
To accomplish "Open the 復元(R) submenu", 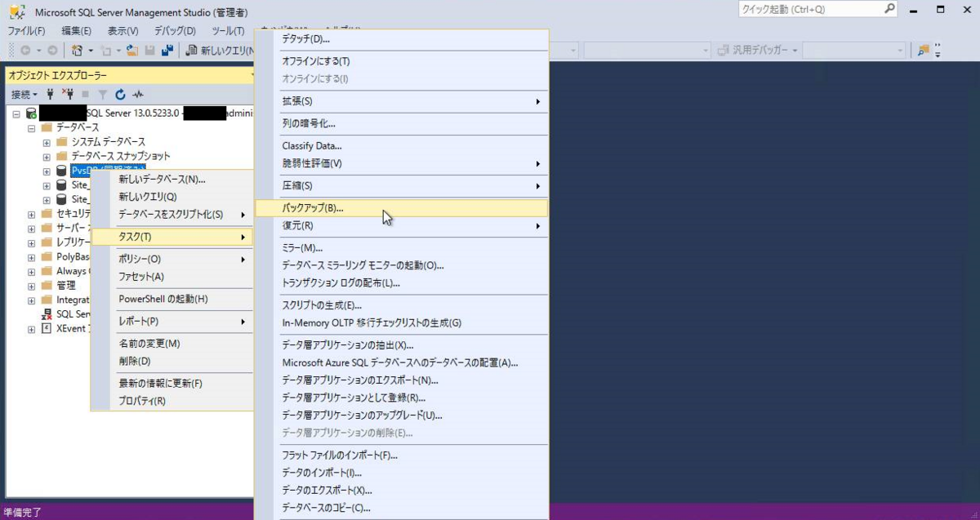I will click(401, 225).
